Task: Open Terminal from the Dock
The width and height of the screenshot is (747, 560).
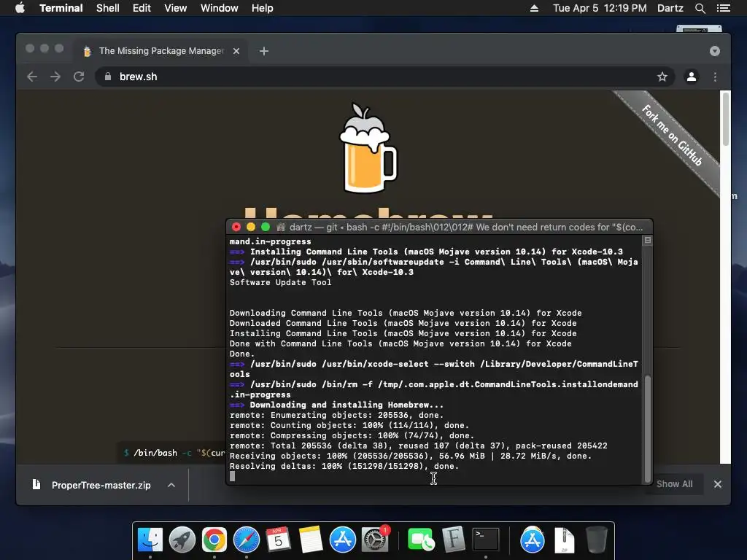Action: (485, 540)
